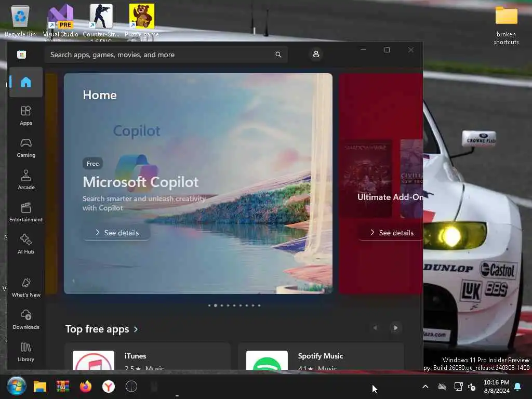This screenshot has height=399, width=532.
Task: Click the muted volume tray icon
Action: pyautogui.click(x=472, y=387)
